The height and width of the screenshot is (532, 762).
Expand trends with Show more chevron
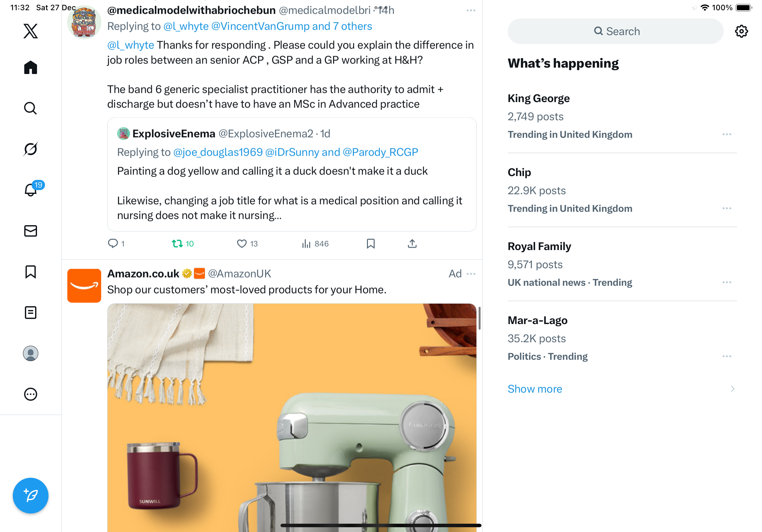(732, 389)
